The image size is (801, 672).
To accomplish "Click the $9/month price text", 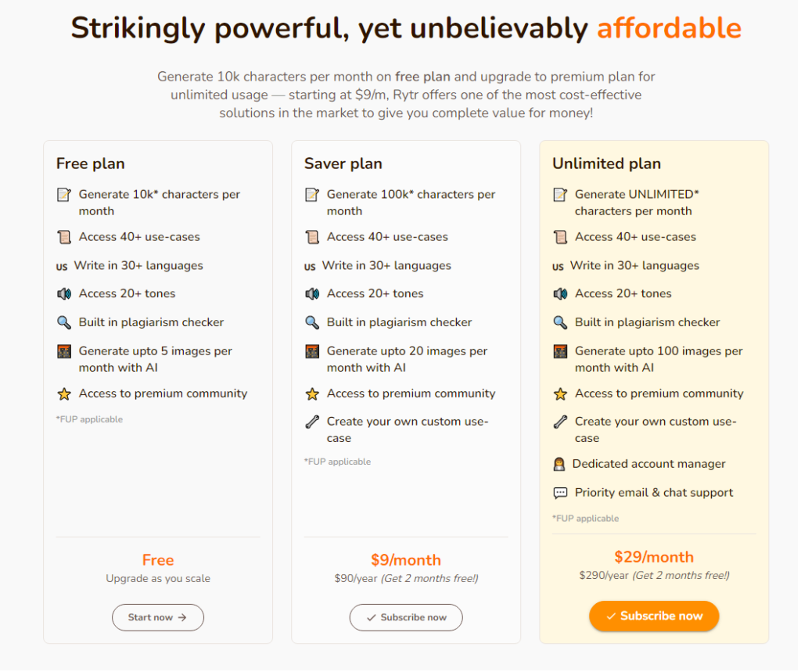I will (x=406, y=560).
